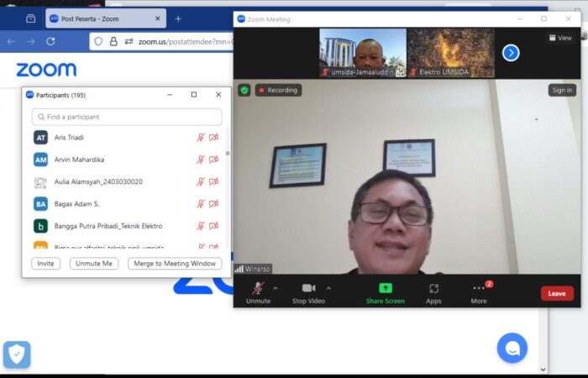
Task: Show next video thumbnails with blue arrow
Action: point(511,53)
